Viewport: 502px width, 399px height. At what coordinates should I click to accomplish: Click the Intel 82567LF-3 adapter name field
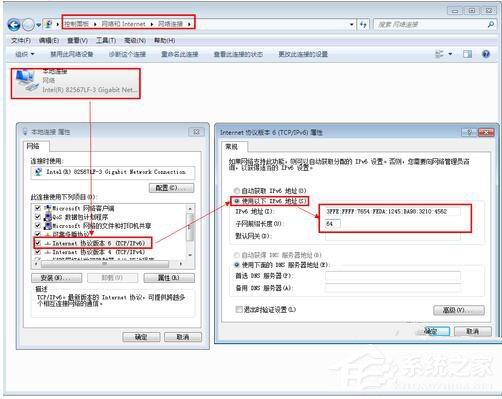(x=113, y=173)
